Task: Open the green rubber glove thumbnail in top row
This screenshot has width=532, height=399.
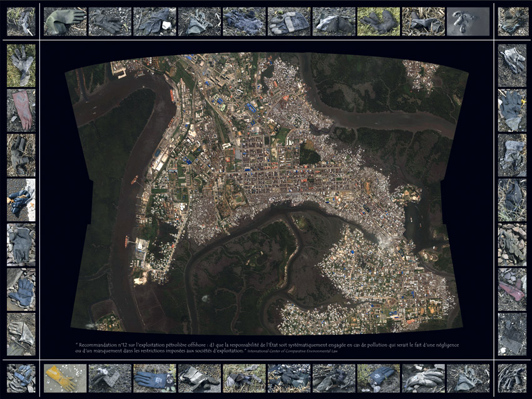Action: pos(65,21)
